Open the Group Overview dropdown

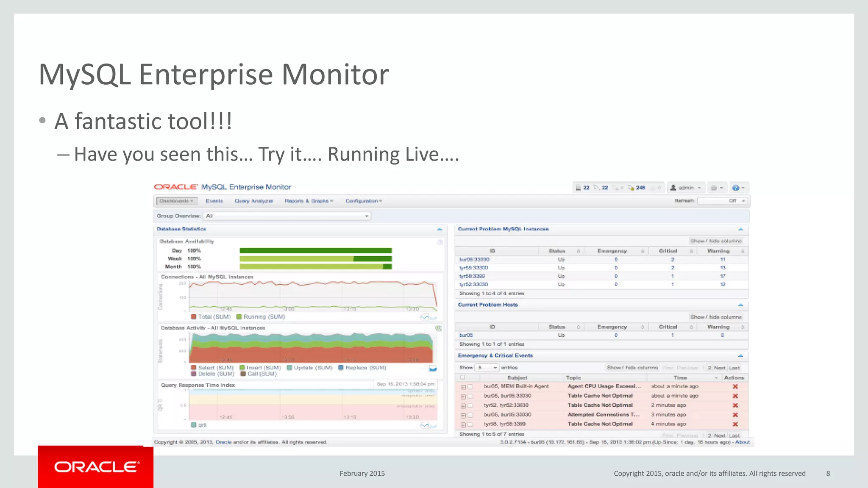click(287, 216)
